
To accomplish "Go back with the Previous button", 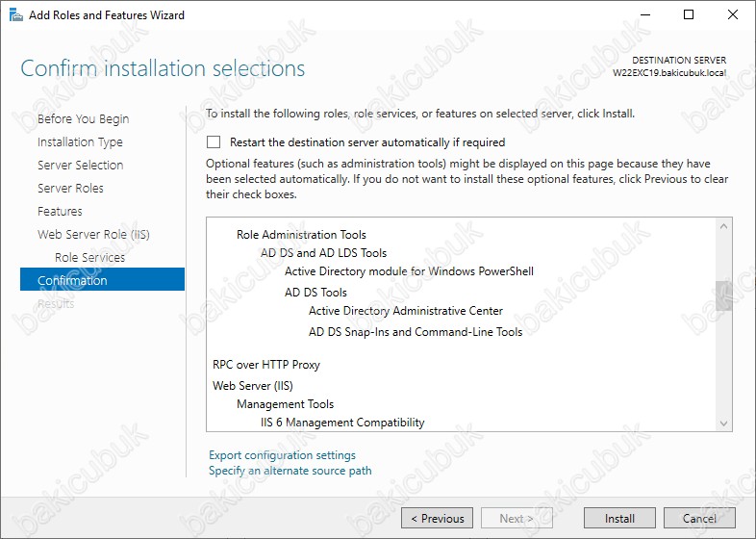I will [x=437, y=518].
